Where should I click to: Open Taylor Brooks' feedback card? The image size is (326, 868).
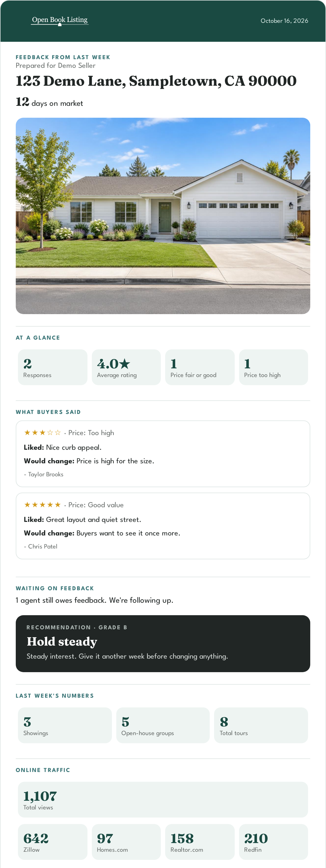[x=163, y=454]
